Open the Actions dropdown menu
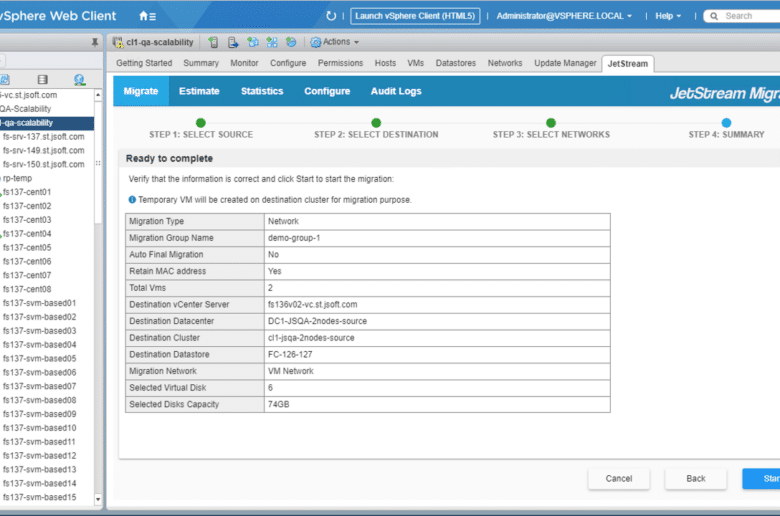The image size is (780, 516). pyautogui.click(x=341, y=42)
